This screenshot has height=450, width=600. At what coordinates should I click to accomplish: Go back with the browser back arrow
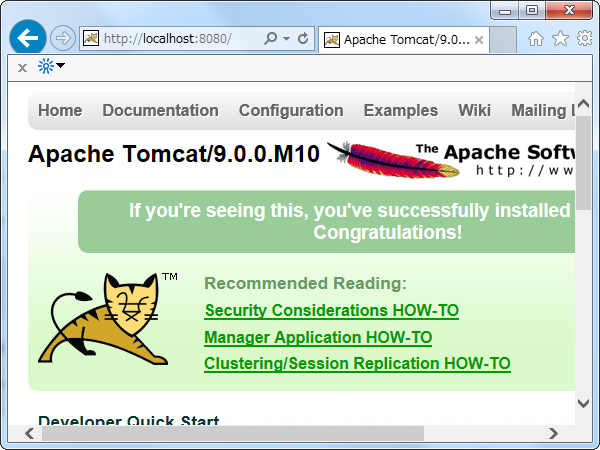pyautogui.click(x=28, y=38)
